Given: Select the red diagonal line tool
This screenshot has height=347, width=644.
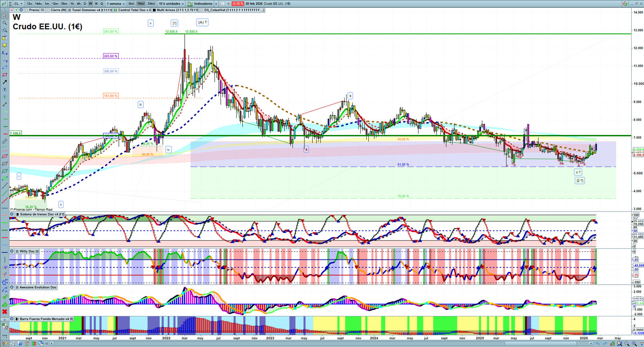Looking at the screenshot, I should point(4,200).
